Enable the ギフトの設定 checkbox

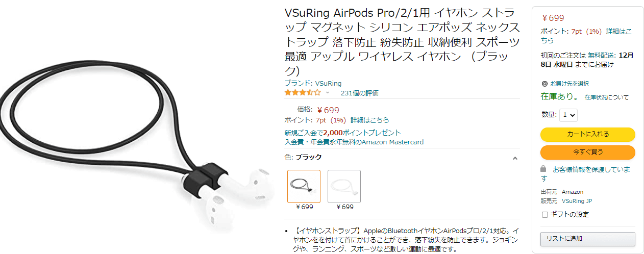pos(544,215)
